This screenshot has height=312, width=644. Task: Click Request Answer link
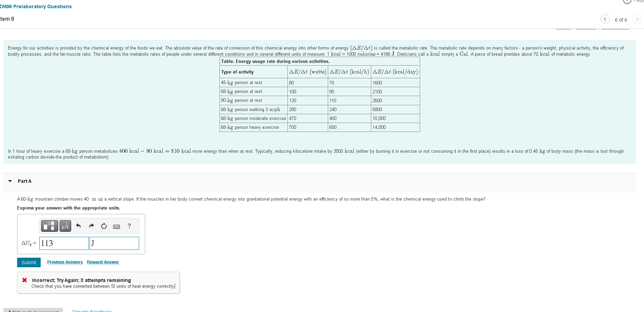tap(103, 262)
